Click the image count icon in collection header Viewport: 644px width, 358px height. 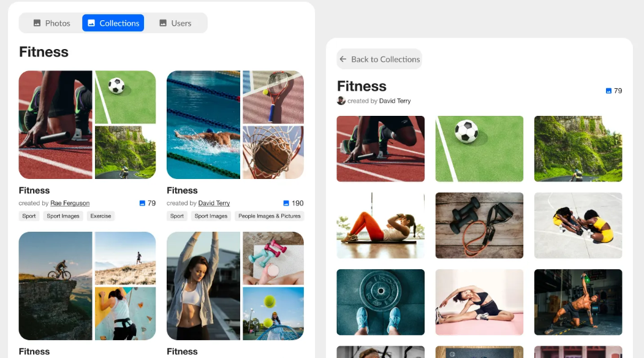(608, 91)
